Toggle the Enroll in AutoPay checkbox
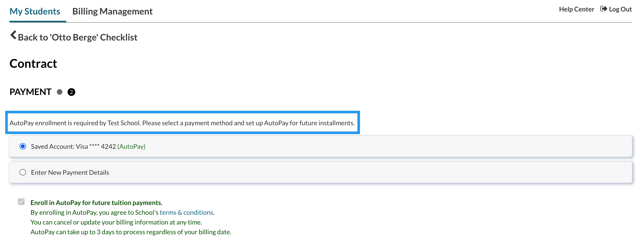The width and height of the screenshot is (644, 244). pos(21,202)
